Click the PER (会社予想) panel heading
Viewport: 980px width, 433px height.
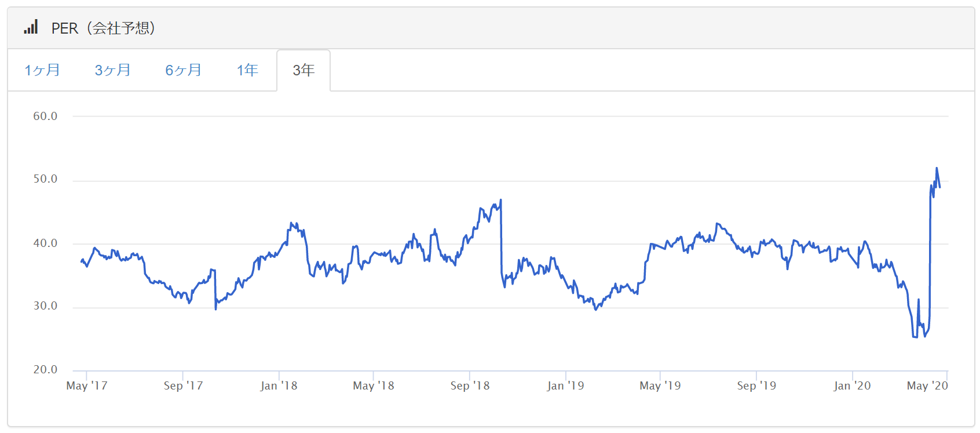pyautogui.click(x=103, y=28)
